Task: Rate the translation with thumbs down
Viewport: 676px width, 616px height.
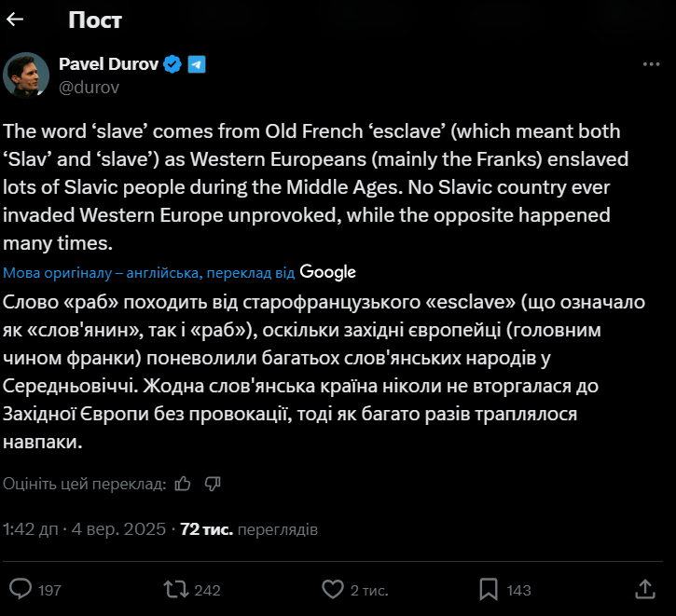Action: [x=213, y=484]
